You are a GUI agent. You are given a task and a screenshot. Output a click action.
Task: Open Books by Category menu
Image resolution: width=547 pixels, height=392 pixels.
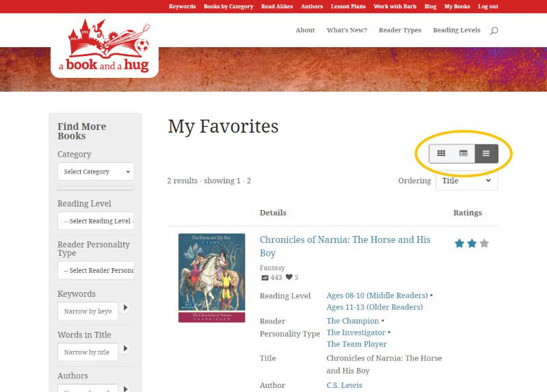pyautogui.click(x=228, y=7)
